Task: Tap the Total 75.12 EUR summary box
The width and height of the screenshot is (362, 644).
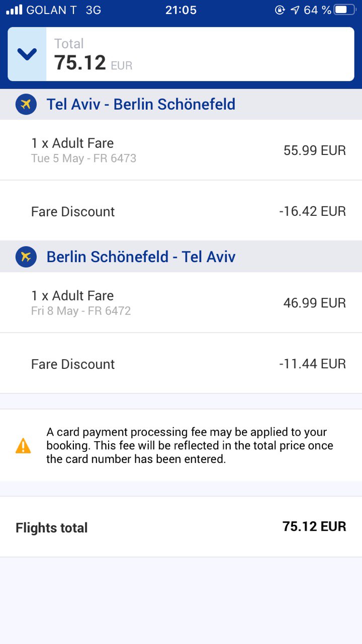Action: point(181,54)
